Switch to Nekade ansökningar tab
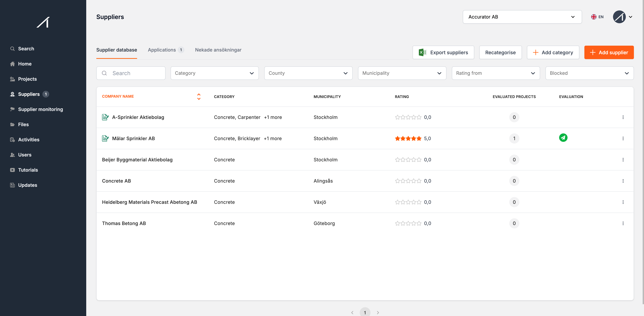This screenshot has height=316, width=644. (218, 50)
